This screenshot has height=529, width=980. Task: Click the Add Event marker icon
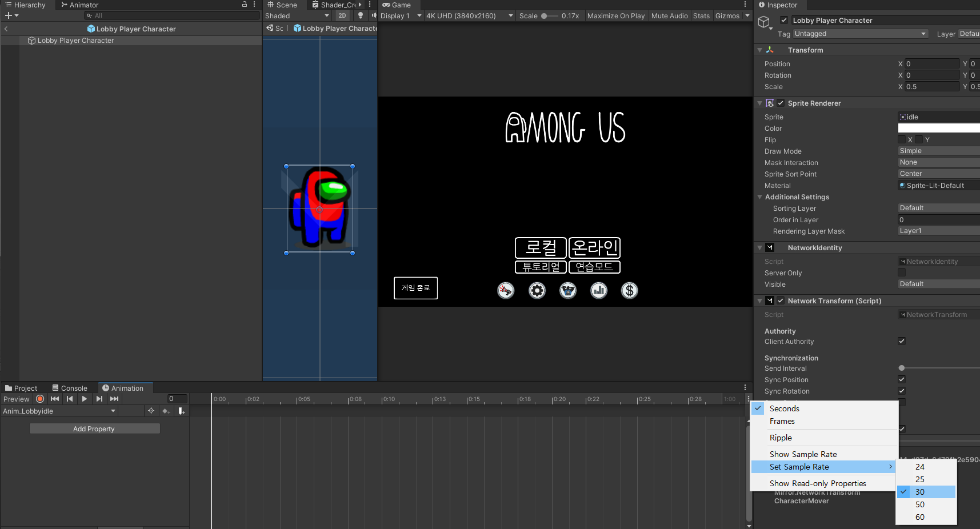pyautogui.click(x=181, y=411)
